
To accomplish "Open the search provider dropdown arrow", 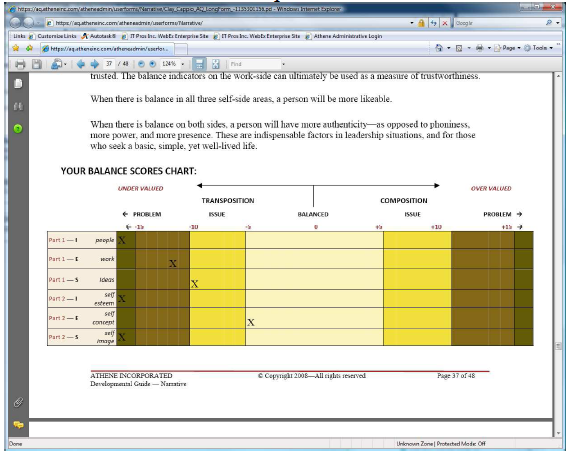I will pos(558,23).
